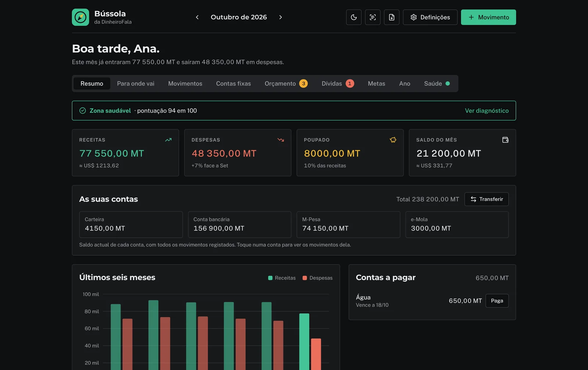Click the Despesas trending-down icon

(281, 140)
